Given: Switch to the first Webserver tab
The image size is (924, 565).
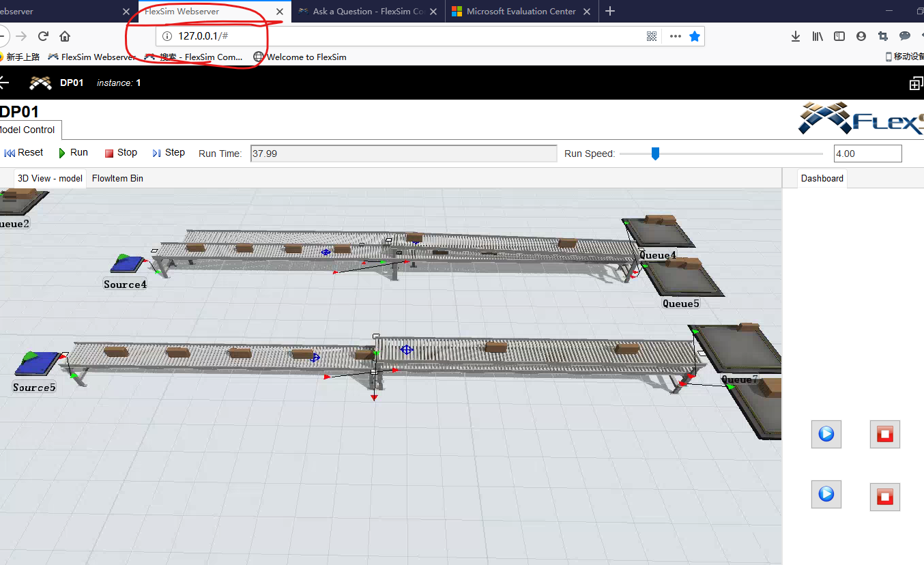Looking at the screenshot, I should pos(61,12).
